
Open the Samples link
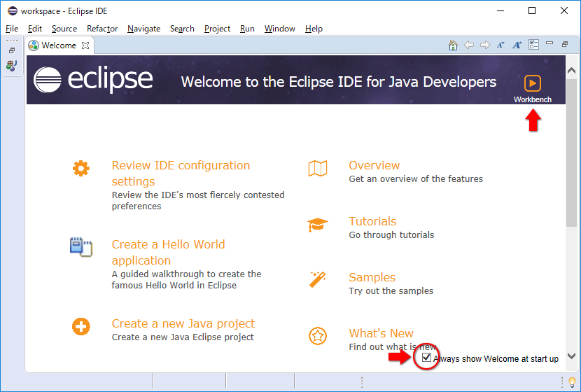[x=372, y=277]
